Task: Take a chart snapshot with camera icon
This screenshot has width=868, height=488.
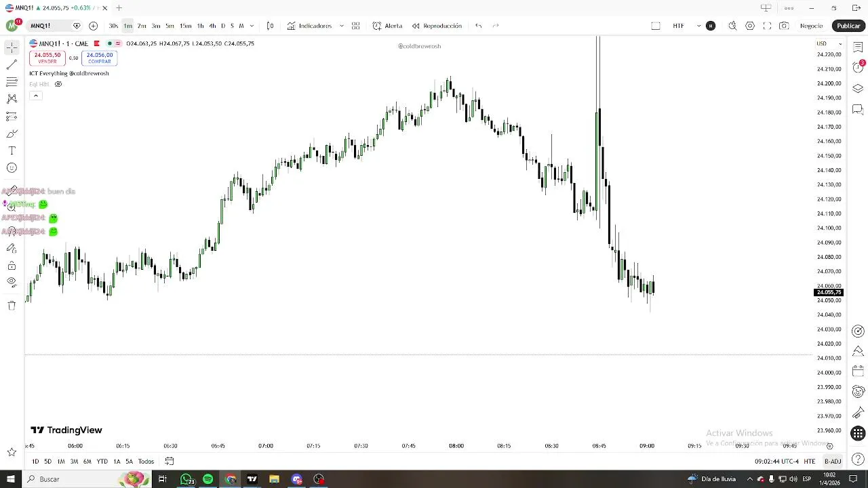Action: pyautogui.click(x=784, y=26)
